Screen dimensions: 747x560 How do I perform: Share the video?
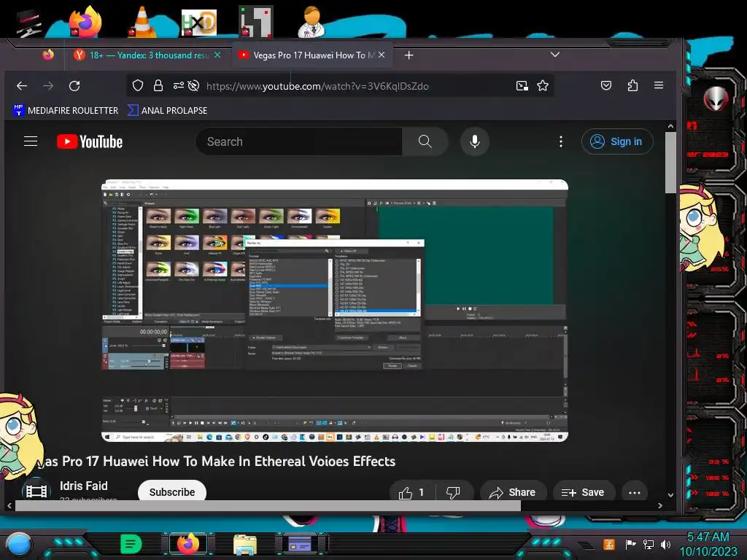(513, 492)
